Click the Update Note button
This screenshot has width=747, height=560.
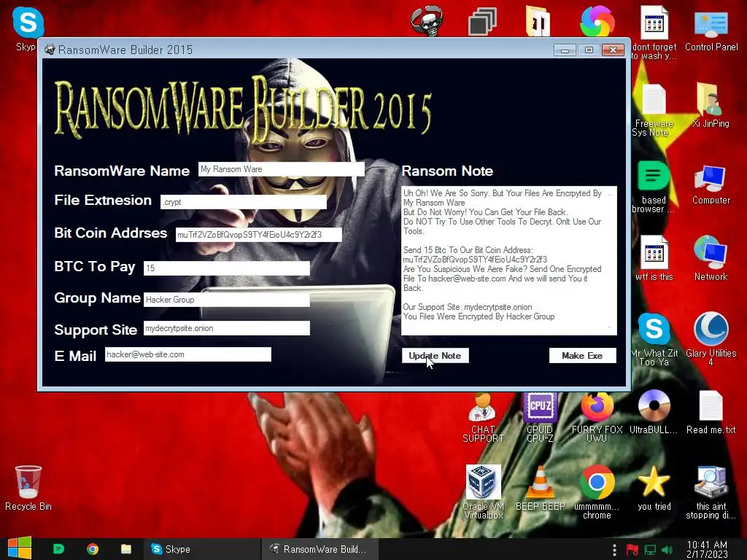[x=435, y=356]
